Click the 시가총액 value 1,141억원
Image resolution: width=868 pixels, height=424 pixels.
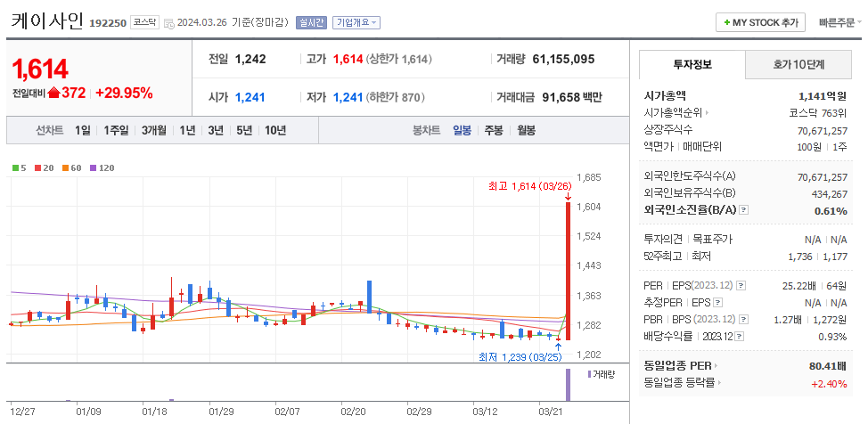823,96
